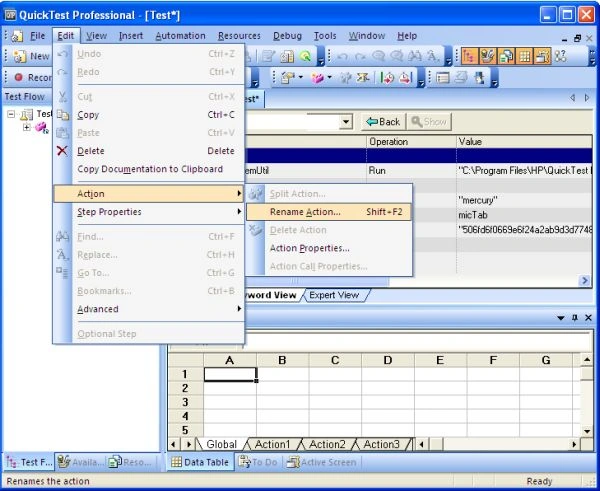Screen dimensions: 600x491
Task: Click cell A1 in the Data Table
Action: 230,374
